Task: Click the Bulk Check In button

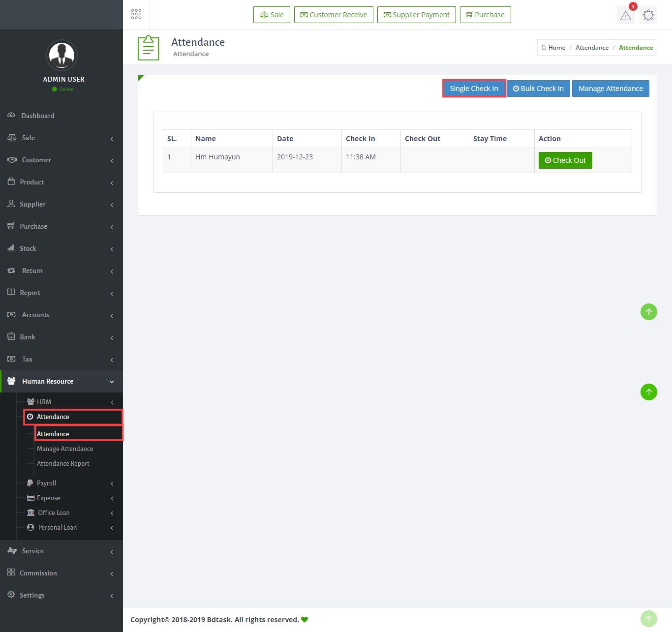Action: pyautogui.click(x=538, y=89)
